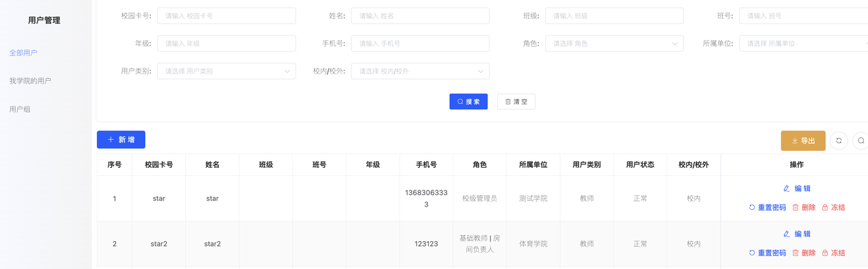Viewport: 868px width, 269px height.
Task: Focus the 校园卡号 input field
Action: pos(226,16)
